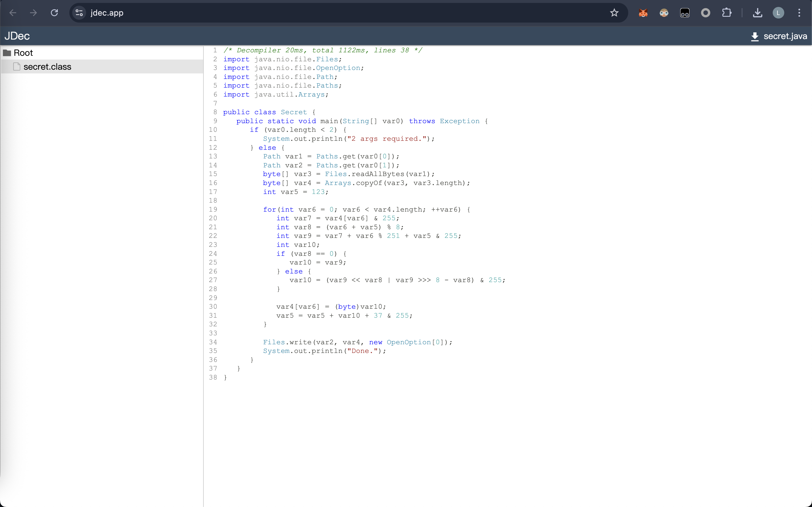Click the black square eyes extension icon
Screen dimensions: 812x507
[x=685, y=13]
